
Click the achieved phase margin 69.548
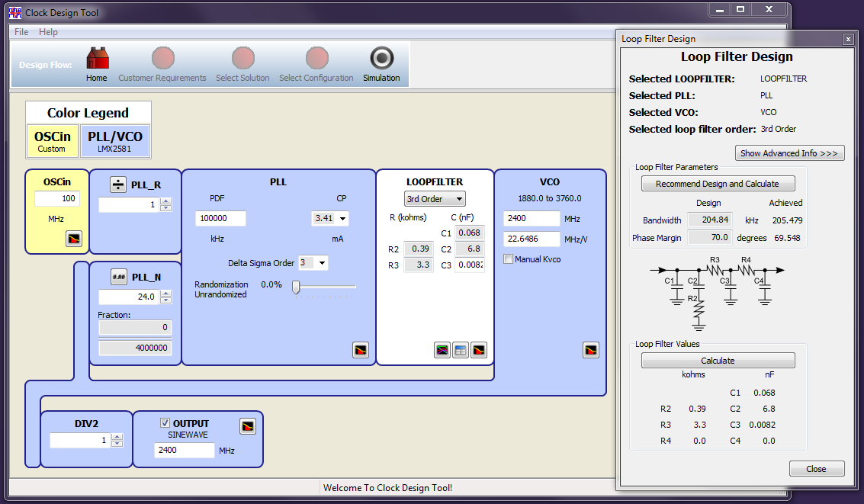pos(788,238)
